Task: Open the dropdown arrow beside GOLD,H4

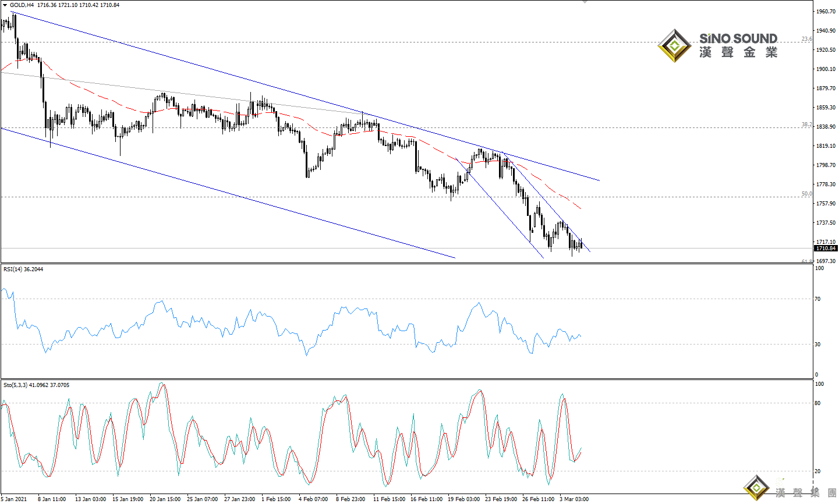Action: pos(5,5)
